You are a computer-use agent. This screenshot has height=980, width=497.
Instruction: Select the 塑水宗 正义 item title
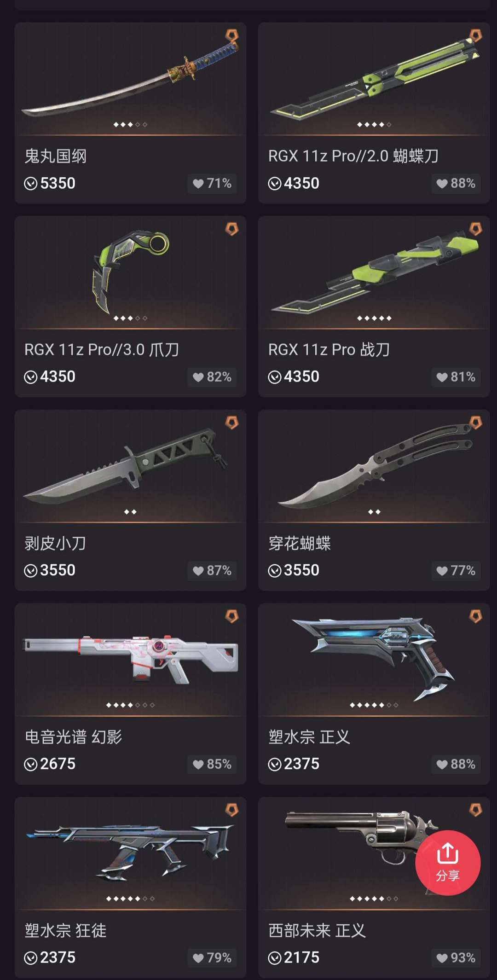(309, 737)
